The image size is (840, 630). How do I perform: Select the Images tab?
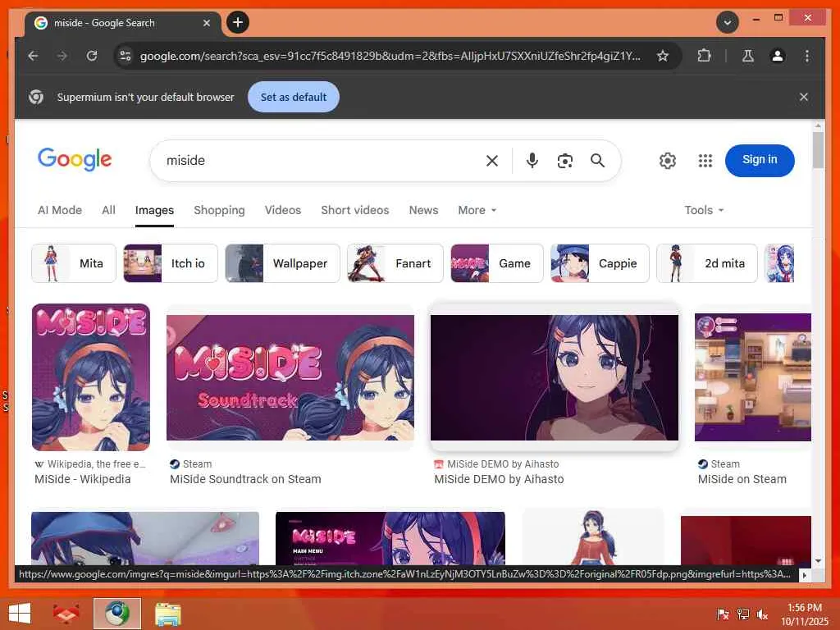[154, 210]
